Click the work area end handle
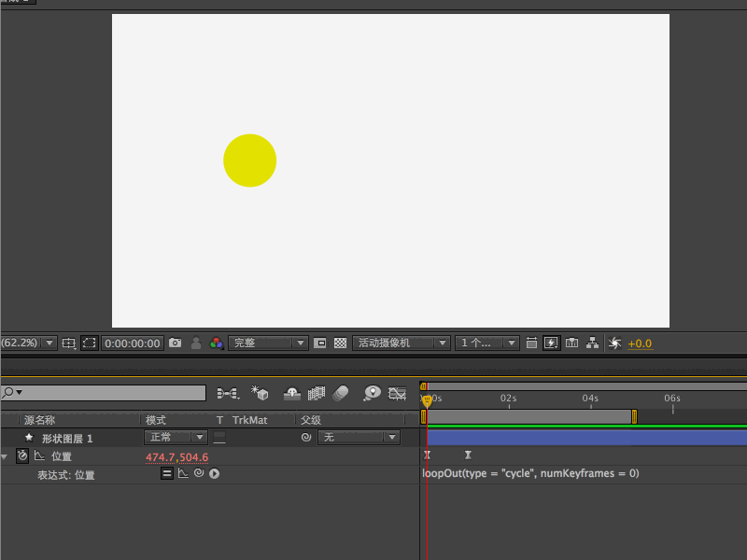The image size is (747, 560). [634, 416]
